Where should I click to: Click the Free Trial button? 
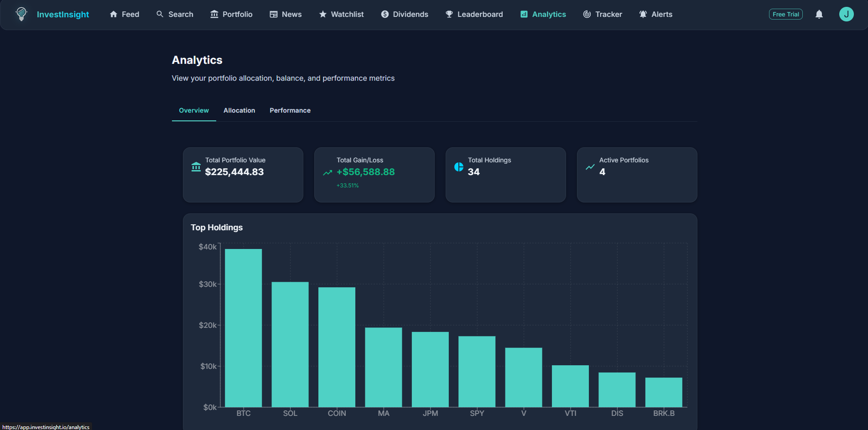click(785, 14)
